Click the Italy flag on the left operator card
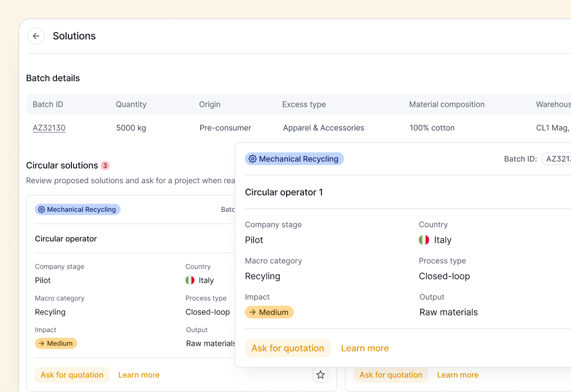This screenshot has width=571, height=392. coord(190,280)
